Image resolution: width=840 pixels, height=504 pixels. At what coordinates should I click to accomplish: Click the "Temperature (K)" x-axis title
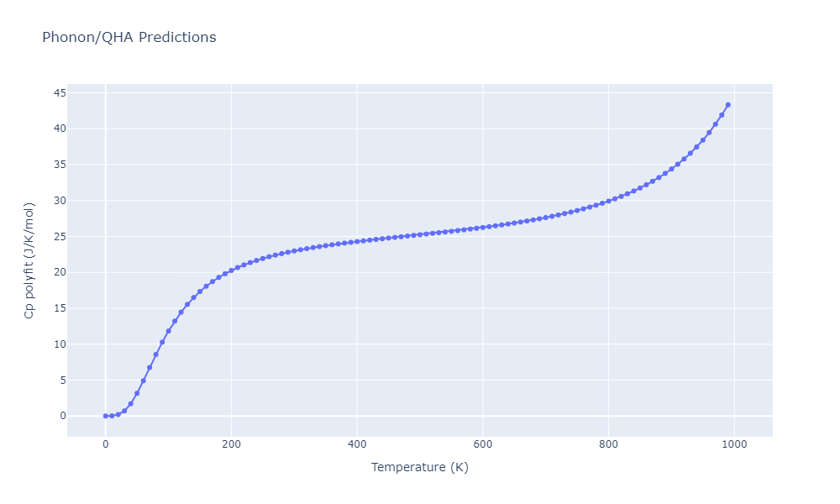419,467
